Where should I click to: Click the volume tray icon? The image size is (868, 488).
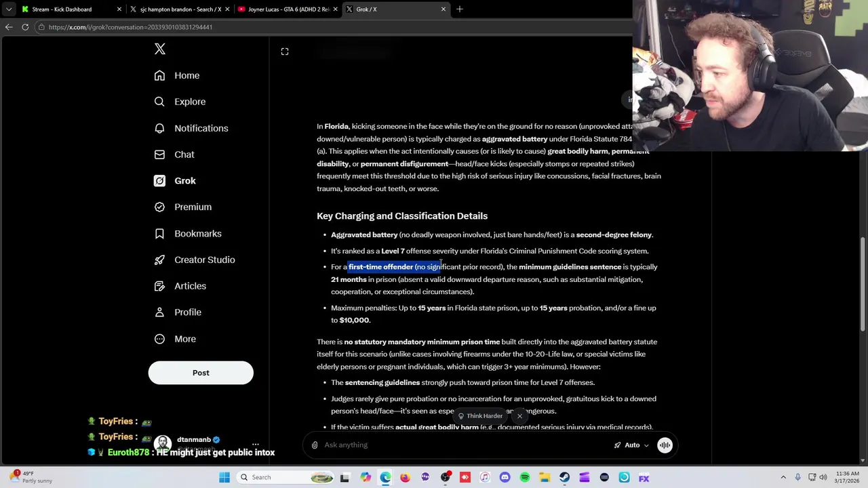coord(824,477)
